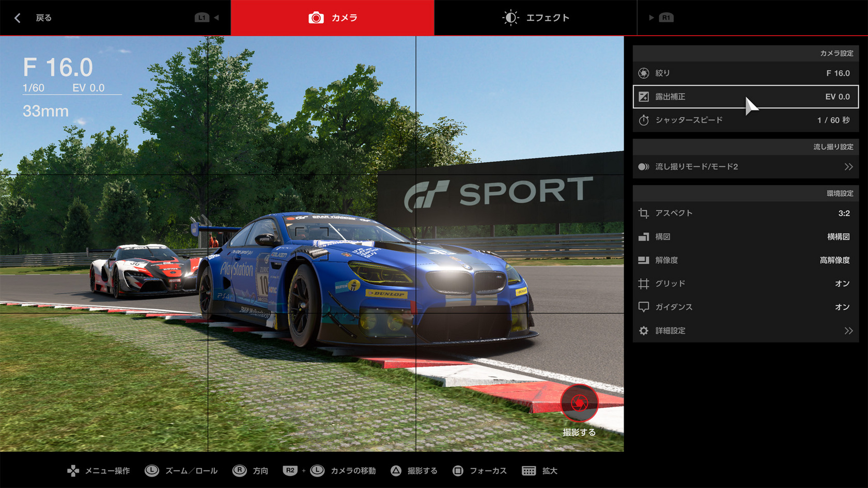Click the resolution (解像度) icon
Screen dimensions: 868x488
[x=643, y=260]
